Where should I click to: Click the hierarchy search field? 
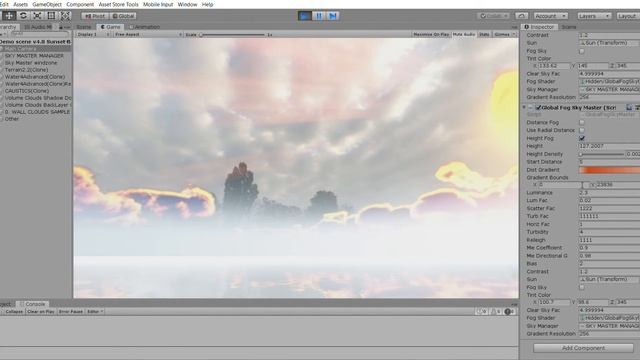pos(40,34)
